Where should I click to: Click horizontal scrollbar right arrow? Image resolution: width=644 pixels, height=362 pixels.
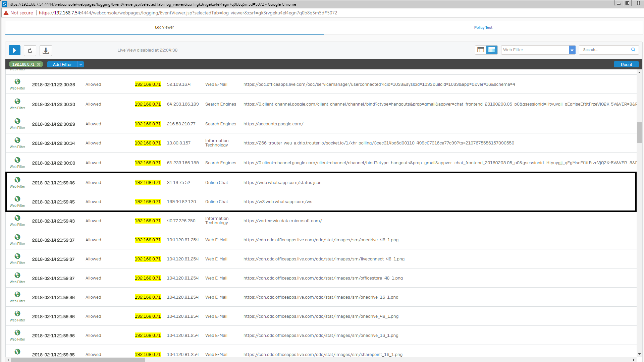point(634,360)
